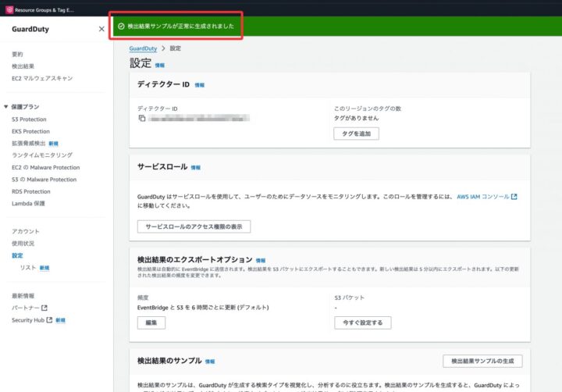
Task: Close the GuardDuty navigation panel
Action: pyautogui.click(x=101, y=30)
